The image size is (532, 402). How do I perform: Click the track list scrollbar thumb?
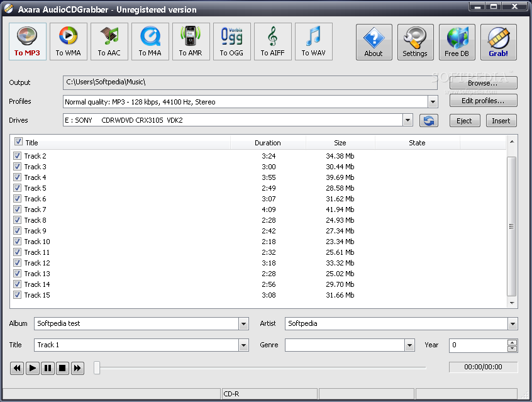point(512,226)
